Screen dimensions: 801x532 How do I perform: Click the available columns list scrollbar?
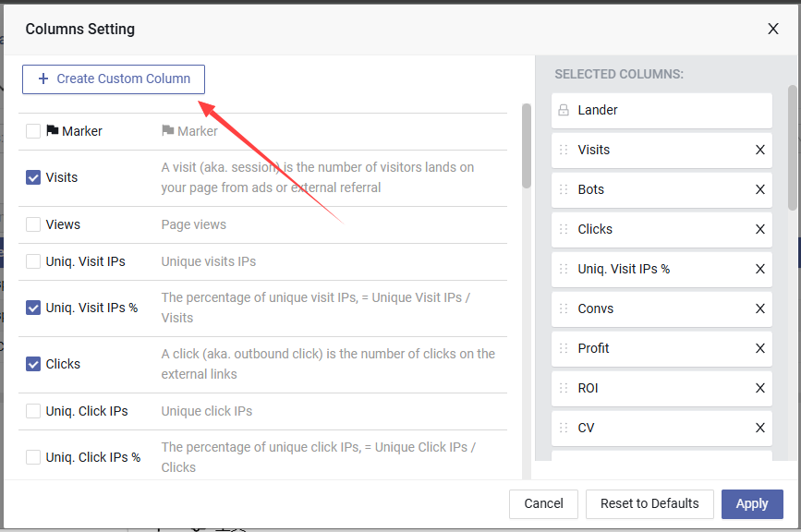click(x=527, y=146)
